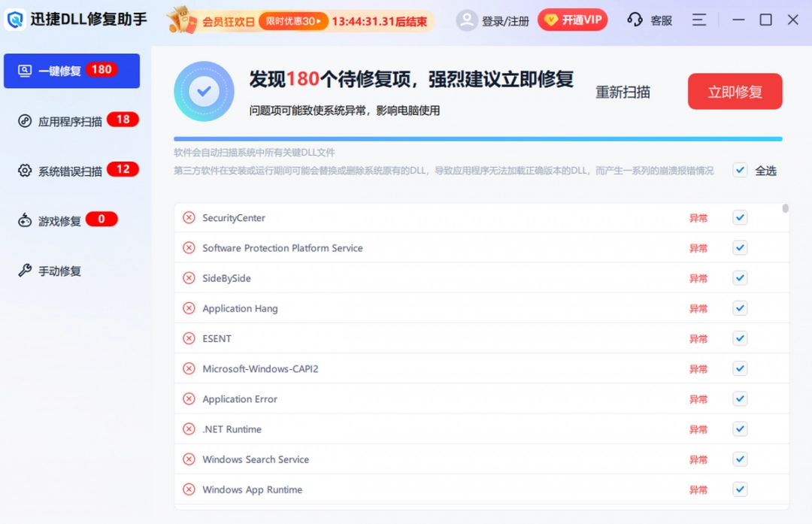The image size is (812, 524).
Task: Click the blue checkmark scan status badge
Action: [x=204, y=91]
